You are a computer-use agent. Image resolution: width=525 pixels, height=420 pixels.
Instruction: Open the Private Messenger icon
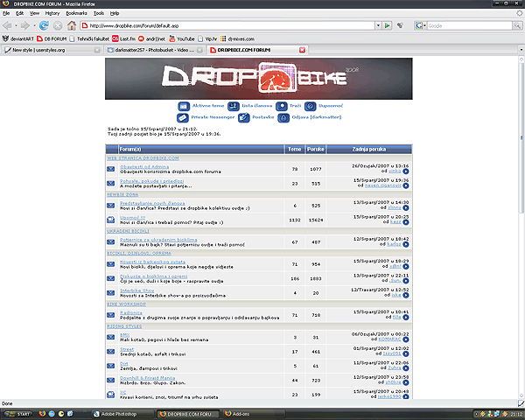(183, 118)
